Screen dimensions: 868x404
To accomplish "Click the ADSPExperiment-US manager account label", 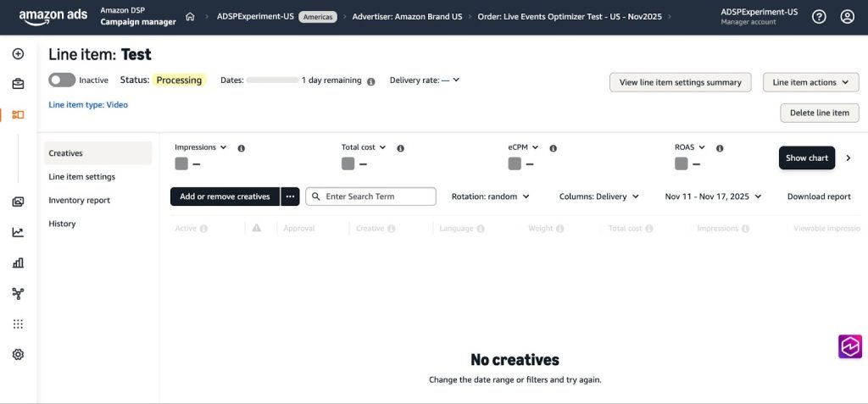I will [x=759, y=17].
